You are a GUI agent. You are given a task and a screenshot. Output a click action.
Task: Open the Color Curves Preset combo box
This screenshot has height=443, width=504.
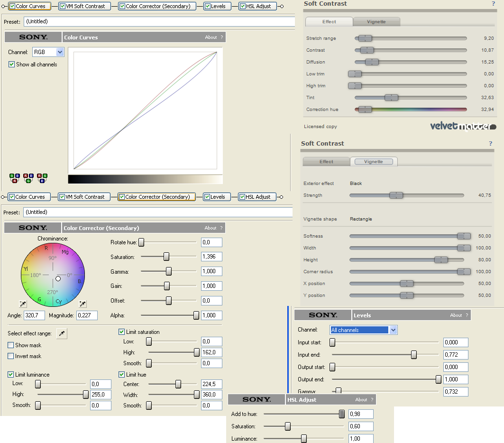pyautogui.click(x=159, y=21)
